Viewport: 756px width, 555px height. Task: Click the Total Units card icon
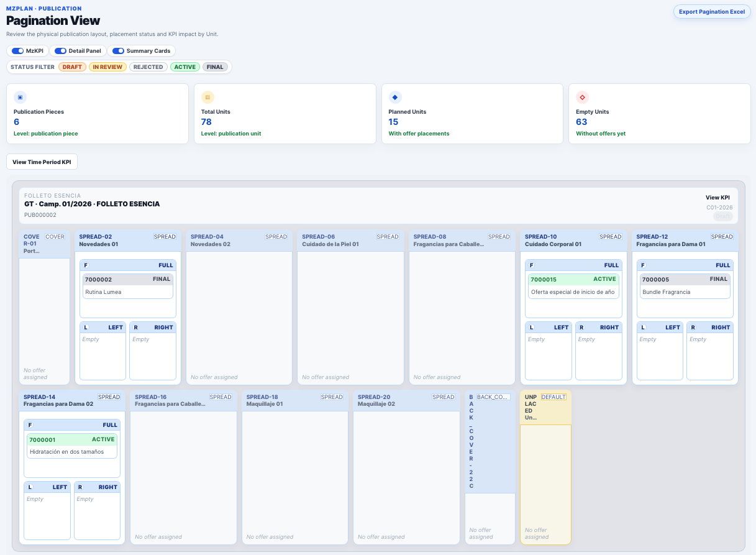click(x=208, y=97)
